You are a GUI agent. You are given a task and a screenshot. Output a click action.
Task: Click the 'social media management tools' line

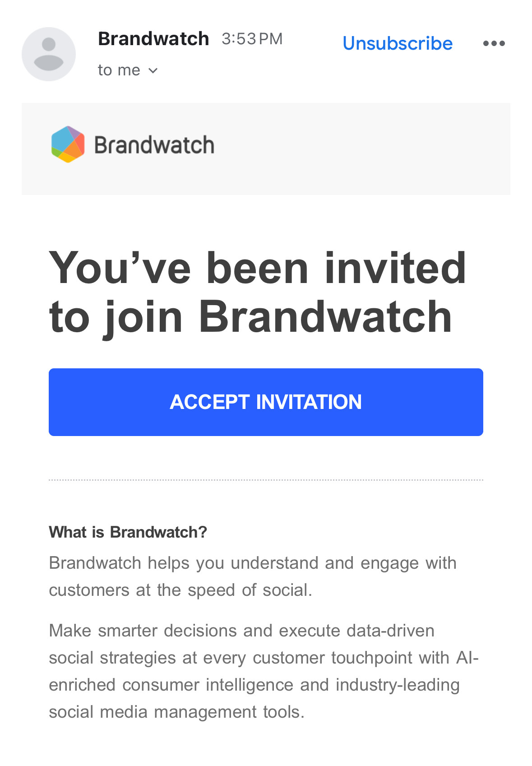pos(176,712)
